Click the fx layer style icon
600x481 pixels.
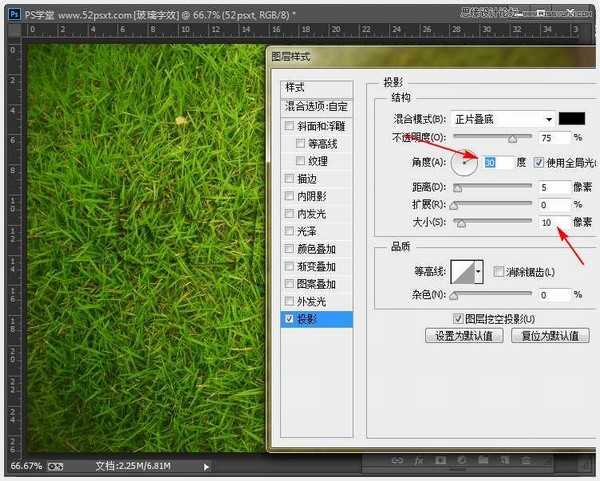(x=418, y=461)
